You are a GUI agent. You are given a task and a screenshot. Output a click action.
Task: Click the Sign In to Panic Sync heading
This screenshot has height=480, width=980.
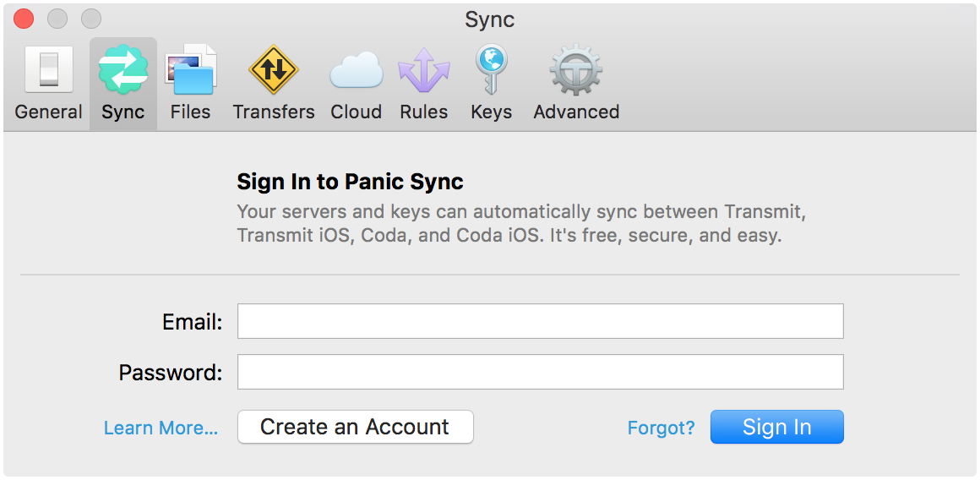pyautogui.click(x=350, y=182)
